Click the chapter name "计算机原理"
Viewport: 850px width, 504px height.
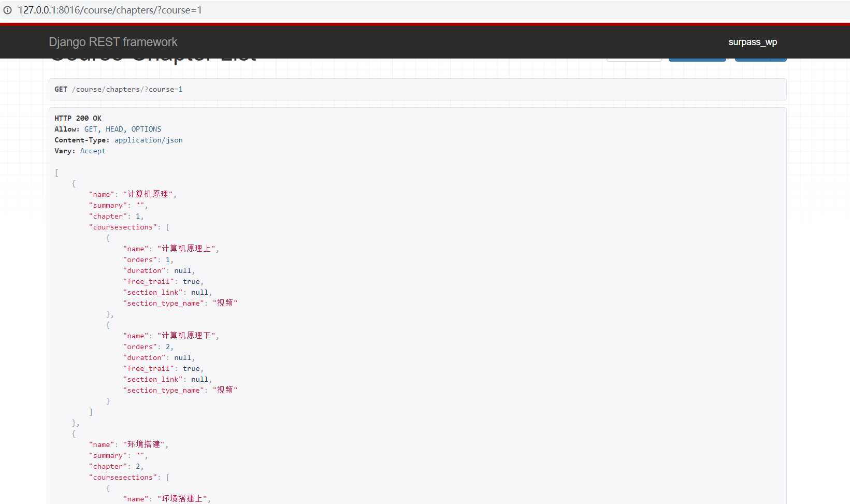[x=148, y=194]
